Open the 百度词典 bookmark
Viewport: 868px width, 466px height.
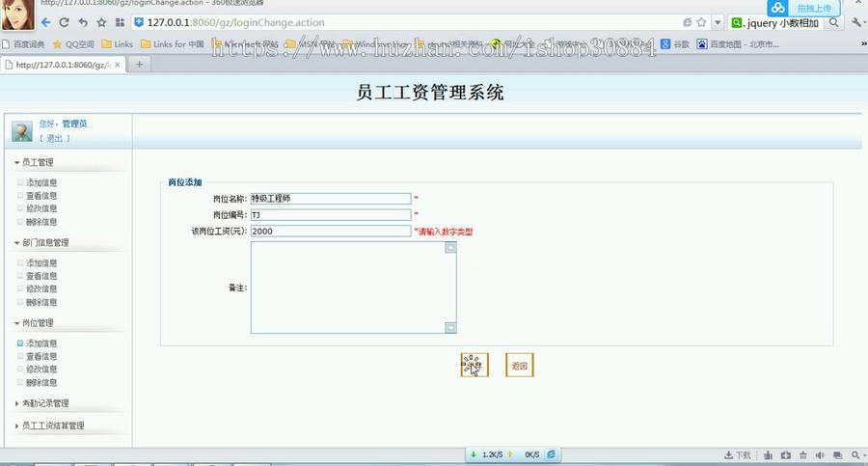(23, 44)
